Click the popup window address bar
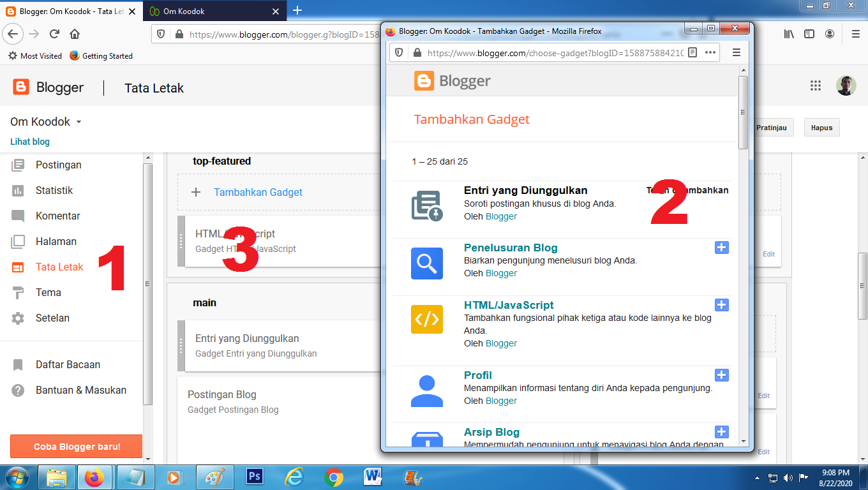Viewport: 868px width, 490px height. coord(555,53)
